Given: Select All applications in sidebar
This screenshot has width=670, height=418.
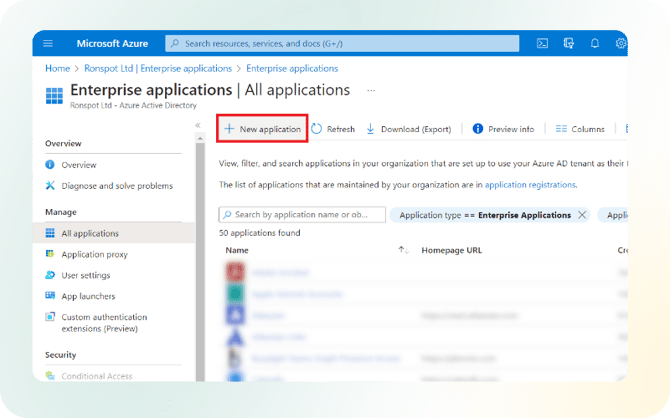Looking at the screenshot, I should pos(114,233).
